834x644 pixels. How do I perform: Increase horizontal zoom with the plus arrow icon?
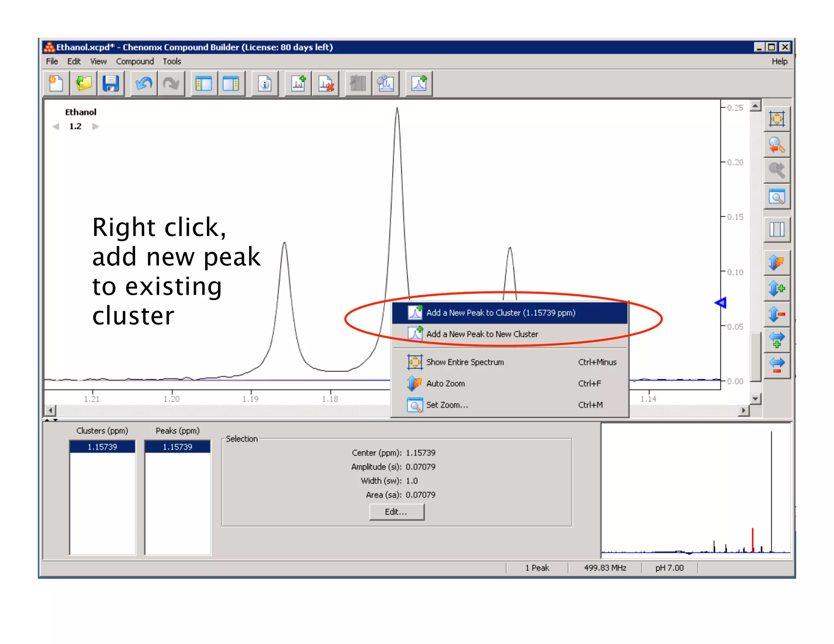pyautogui.click(x=777, y=340)
